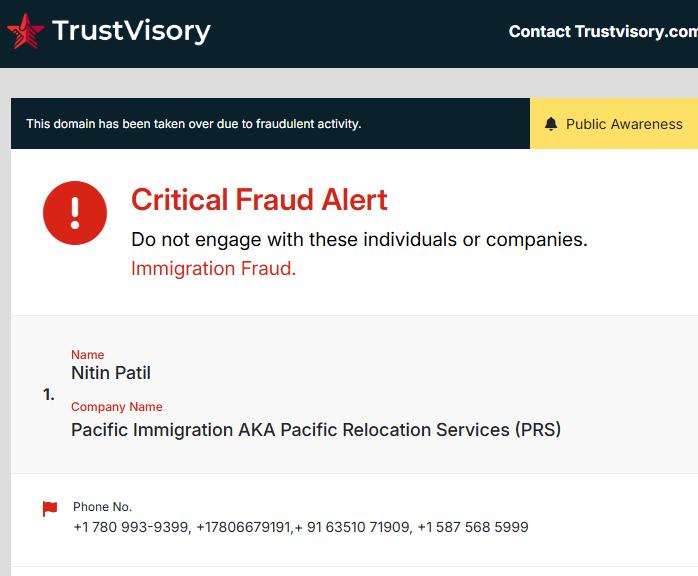Click the red exclamation alert icon
This screenshot has height=576, width=698.
(75, 213)
